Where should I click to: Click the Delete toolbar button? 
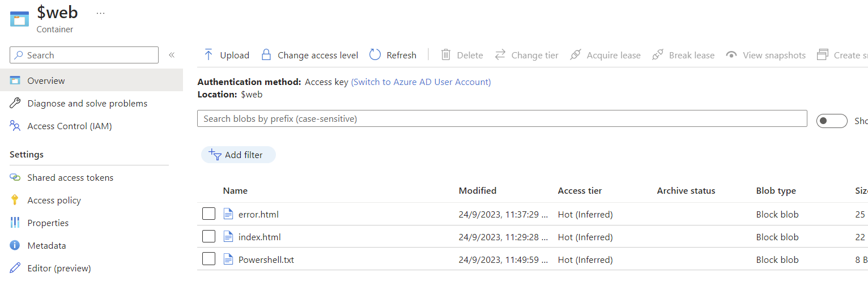[x=462, y=55]
